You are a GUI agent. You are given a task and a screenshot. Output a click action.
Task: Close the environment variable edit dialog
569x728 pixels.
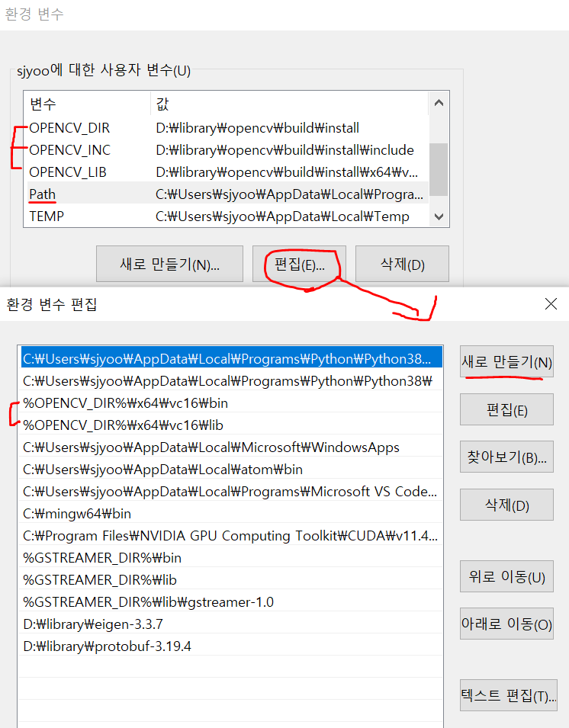[x=551, y=303]
